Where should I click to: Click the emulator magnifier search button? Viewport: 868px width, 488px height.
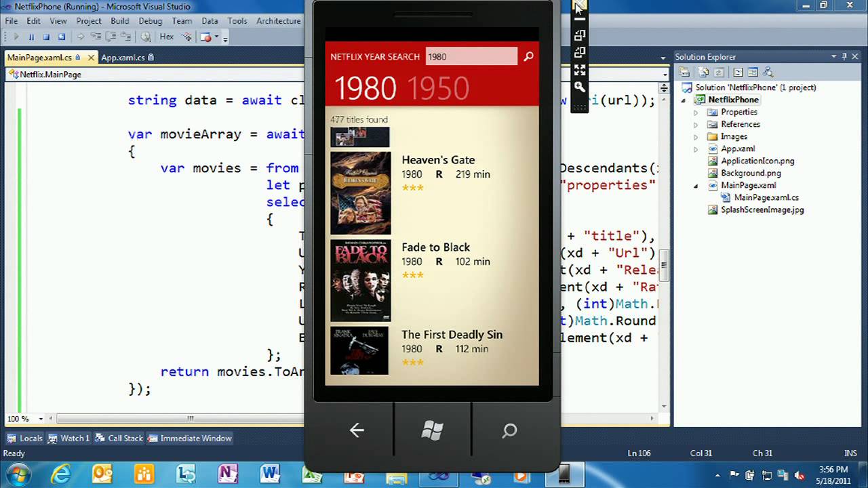pyautogui.click(x=528, y=56)
